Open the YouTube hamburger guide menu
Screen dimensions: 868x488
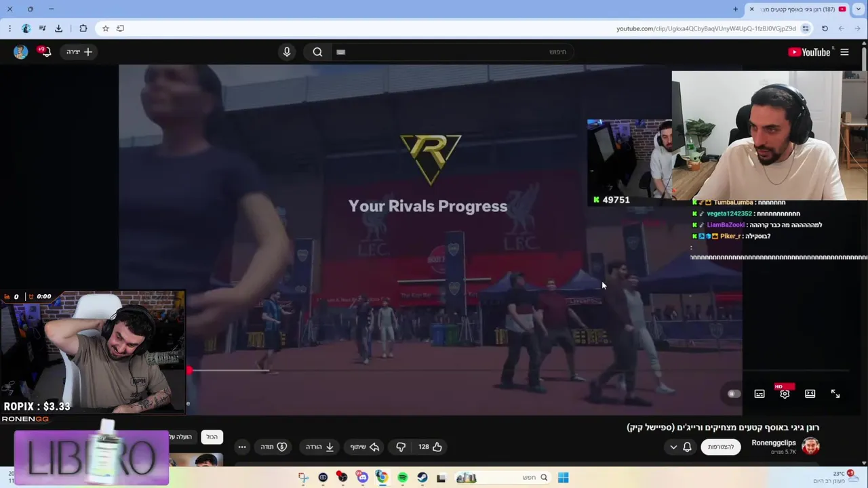844,52
